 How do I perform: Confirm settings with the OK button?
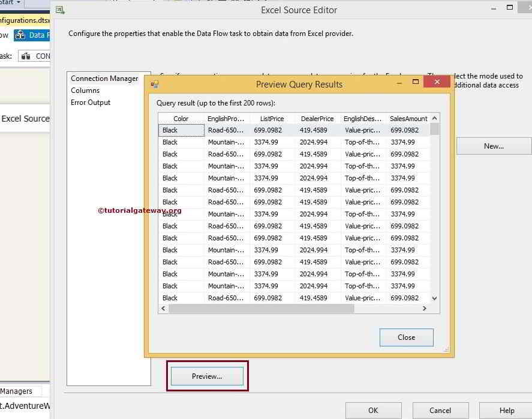[372, 410]
